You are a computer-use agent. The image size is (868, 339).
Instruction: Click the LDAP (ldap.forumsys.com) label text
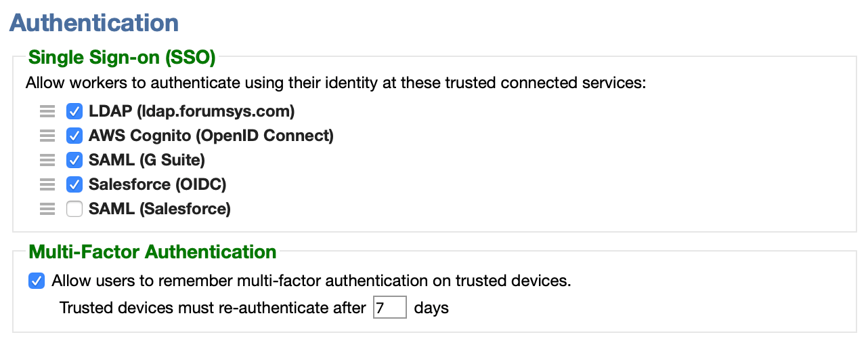pos(192,111)
